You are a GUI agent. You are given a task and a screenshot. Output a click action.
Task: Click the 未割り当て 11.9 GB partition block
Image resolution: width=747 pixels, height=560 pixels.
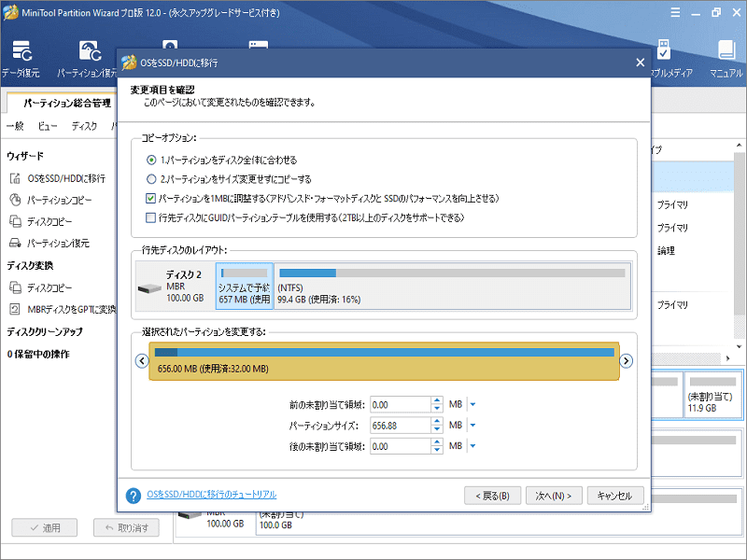(x=712, y=395)
